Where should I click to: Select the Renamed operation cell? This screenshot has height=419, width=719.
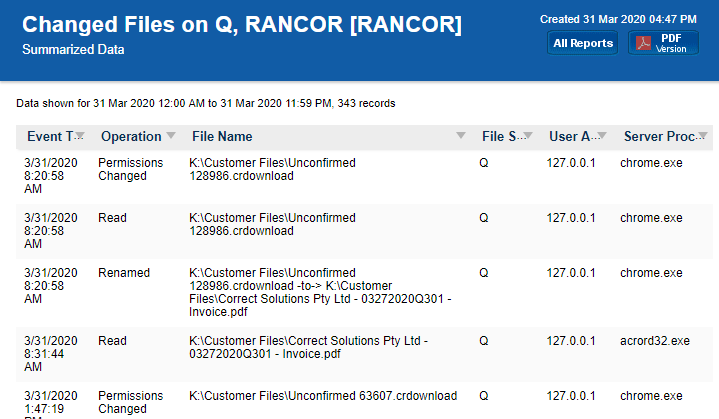pyautogui.click(x=124, y=272)
